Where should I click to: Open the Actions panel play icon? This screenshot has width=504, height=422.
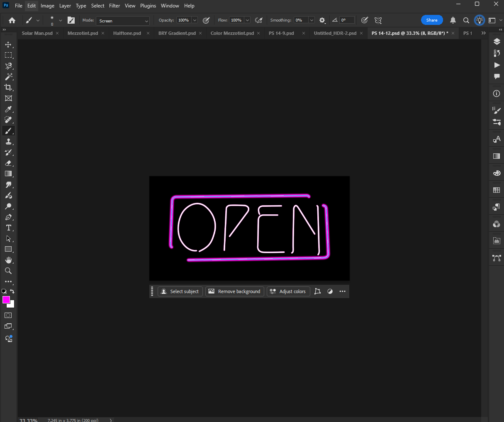[497, 65]
